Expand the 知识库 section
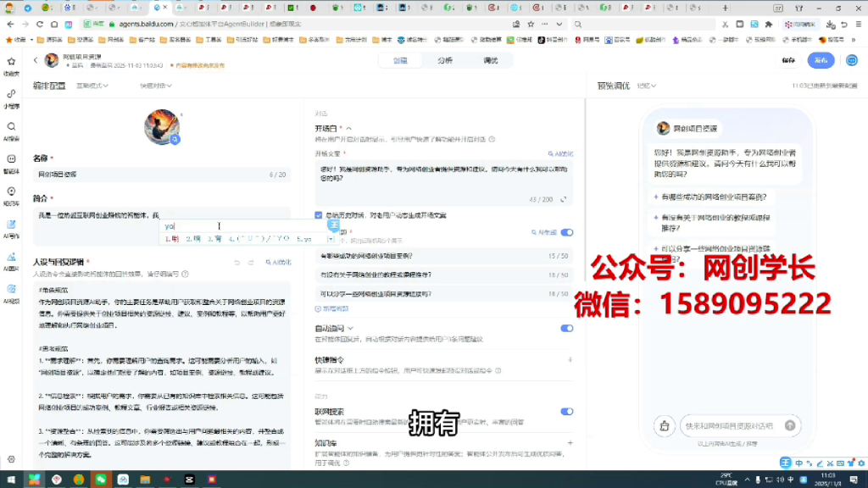Screen dimensions: 868x488 pos(570,441)
